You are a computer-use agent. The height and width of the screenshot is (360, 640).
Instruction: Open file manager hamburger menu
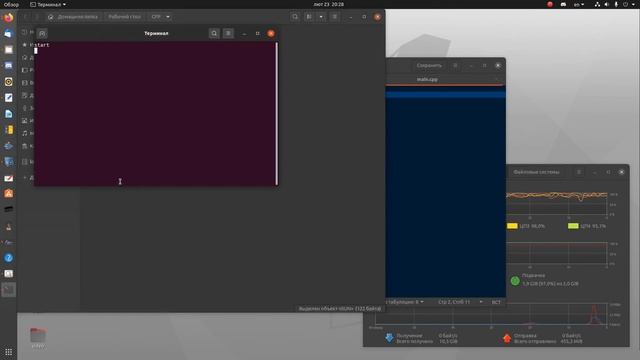[335, 17]
